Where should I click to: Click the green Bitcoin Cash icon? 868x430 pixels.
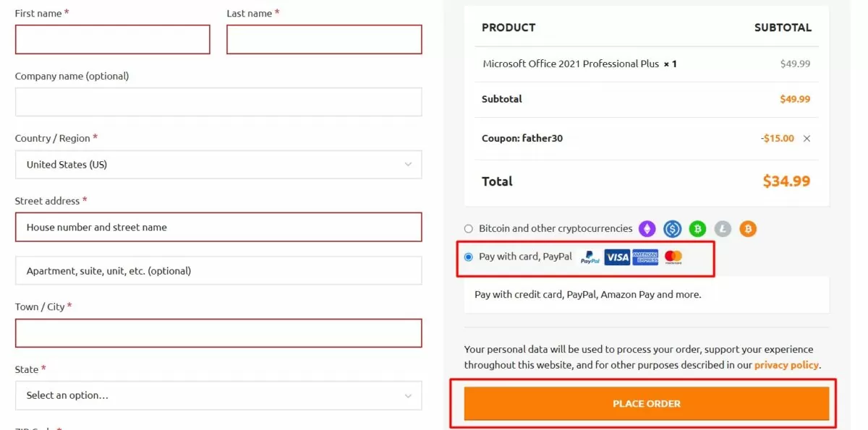pos(697,229)
